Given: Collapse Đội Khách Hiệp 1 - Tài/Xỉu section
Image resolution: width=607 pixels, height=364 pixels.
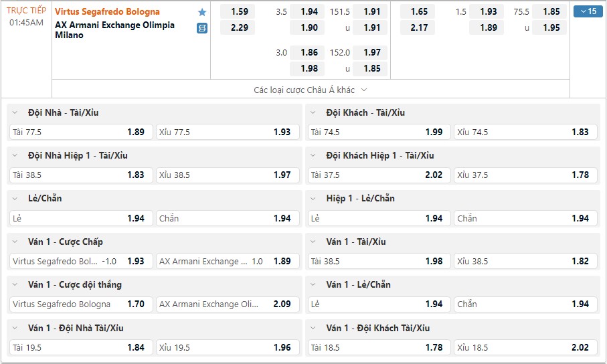Looking at the screenshot, I should pos(313,156).
